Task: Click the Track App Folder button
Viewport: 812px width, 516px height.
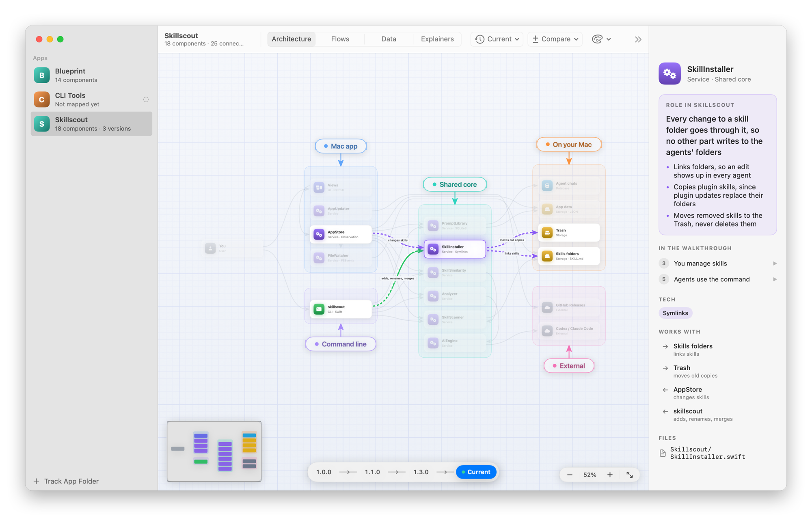Action: click(66, 481)
